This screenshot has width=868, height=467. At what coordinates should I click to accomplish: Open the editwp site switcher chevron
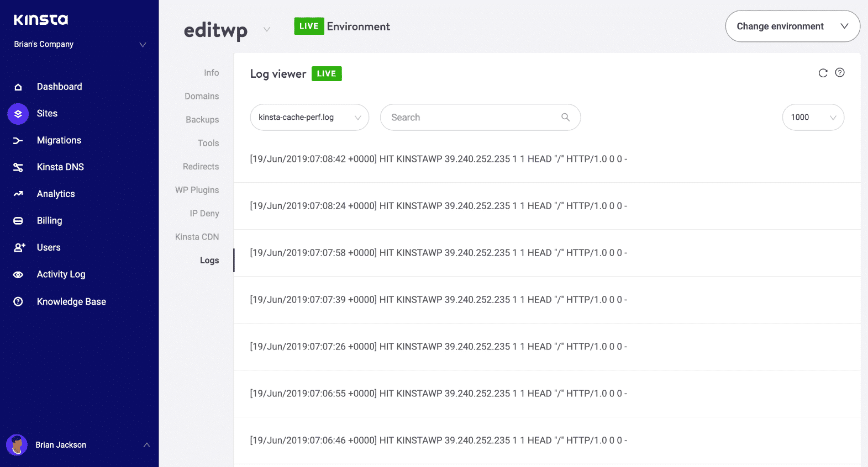coord(267,29)
